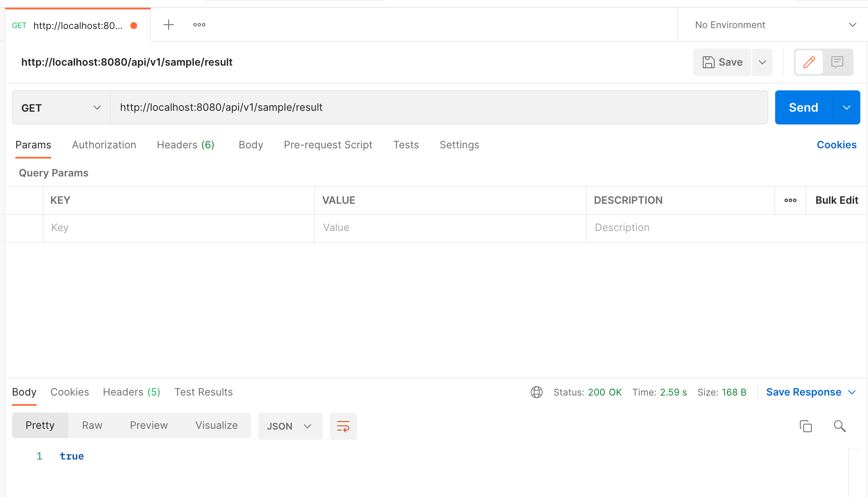Screen dimensions: 868x497
Task: Open the comments icon next to pencil
Action: point(837,62)
